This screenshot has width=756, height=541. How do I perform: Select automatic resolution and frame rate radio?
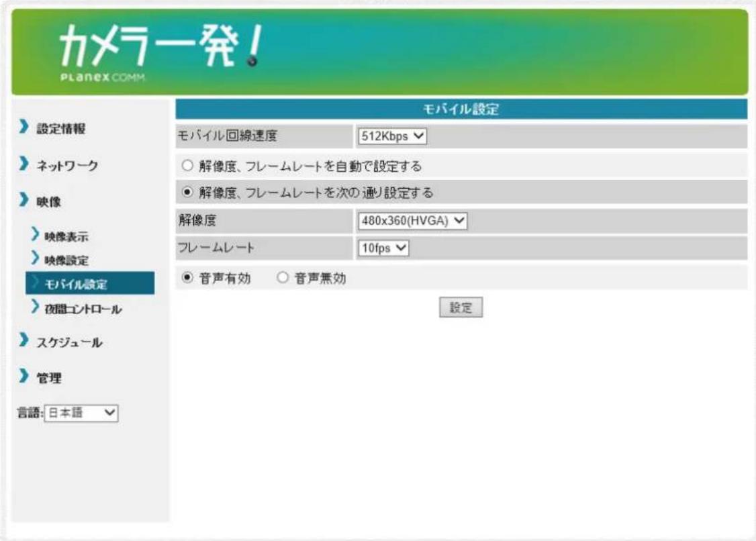coord(187,166)
